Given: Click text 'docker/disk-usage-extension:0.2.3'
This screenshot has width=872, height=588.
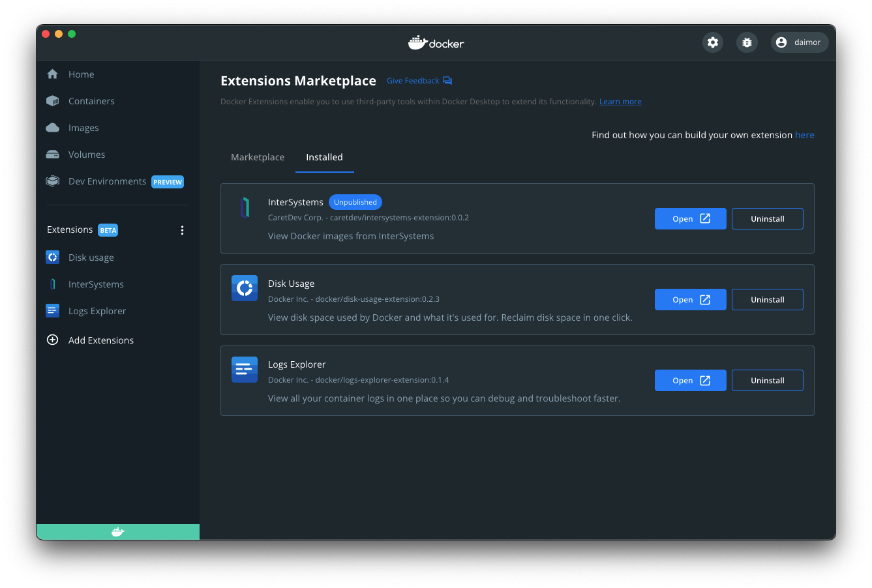Looking at the screenshot, I should (x=377, y=299).
